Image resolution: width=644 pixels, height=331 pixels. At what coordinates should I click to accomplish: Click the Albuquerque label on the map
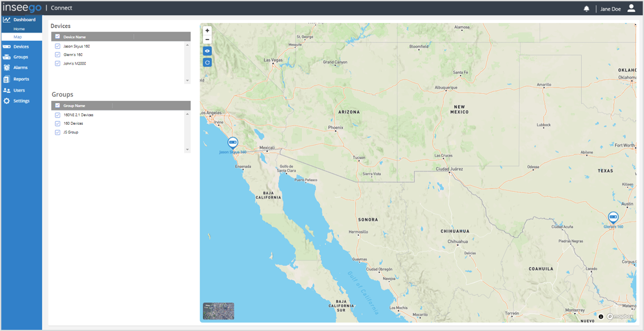click(446, 88)
